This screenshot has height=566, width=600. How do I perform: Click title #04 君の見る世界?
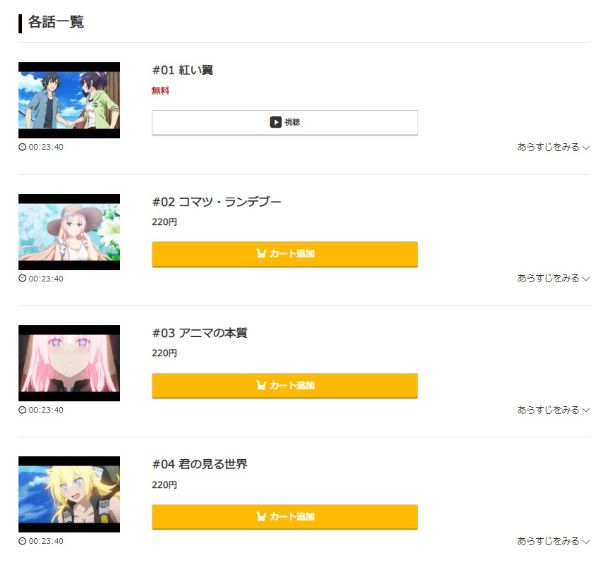coord(199,464)
